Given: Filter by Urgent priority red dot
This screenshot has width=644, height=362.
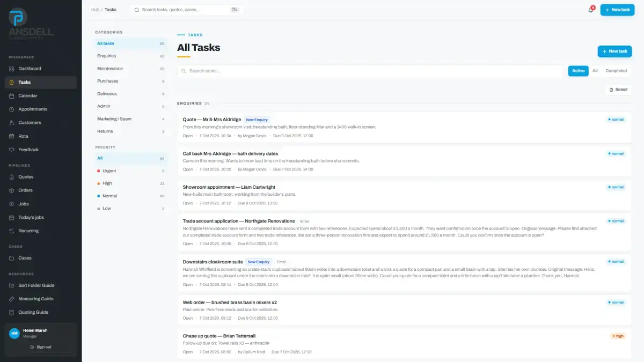Looking at the screenshot, I should coord(98,171).
